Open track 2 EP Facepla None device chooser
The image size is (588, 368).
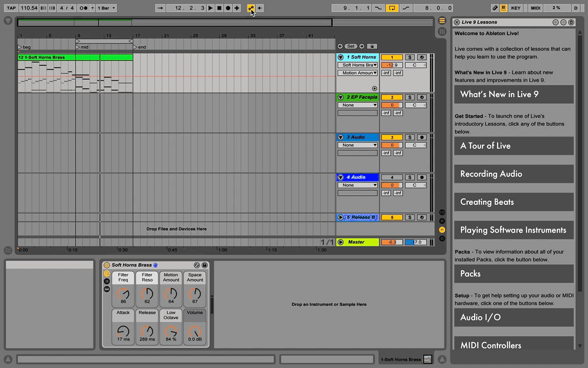(x=357, y=105)
